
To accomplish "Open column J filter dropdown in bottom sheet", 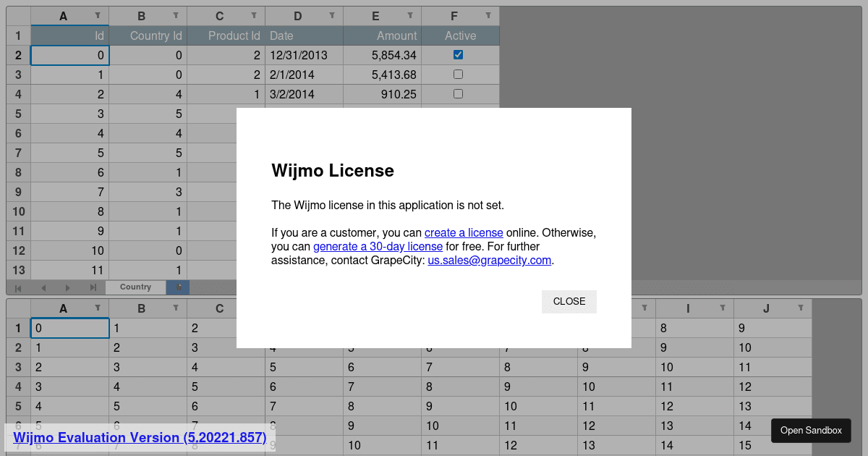I will [x=801, y=308].
